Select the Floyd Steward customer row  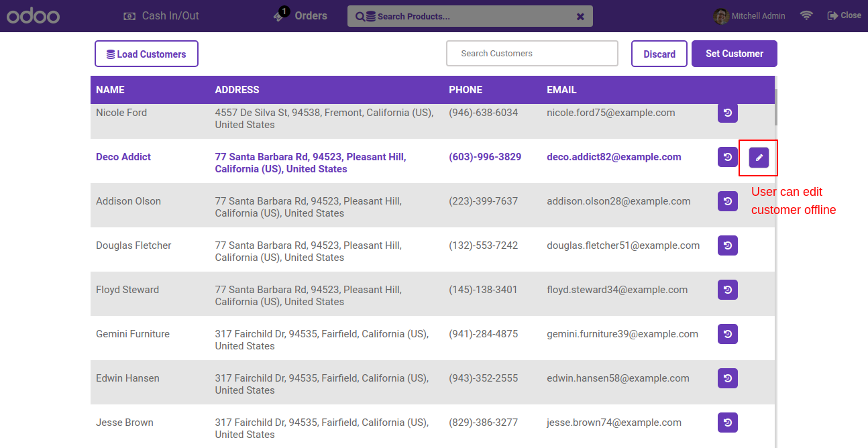(433, 294)
